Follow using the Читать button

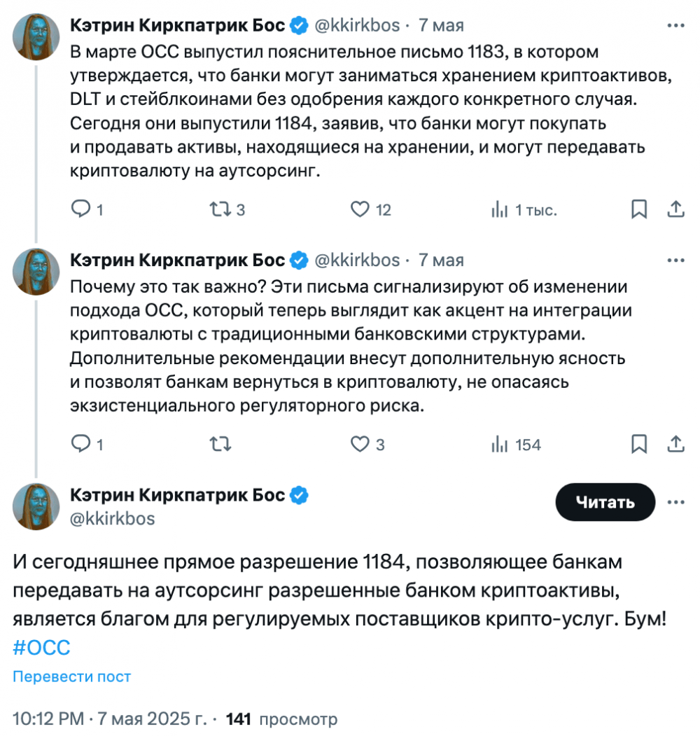605,502
